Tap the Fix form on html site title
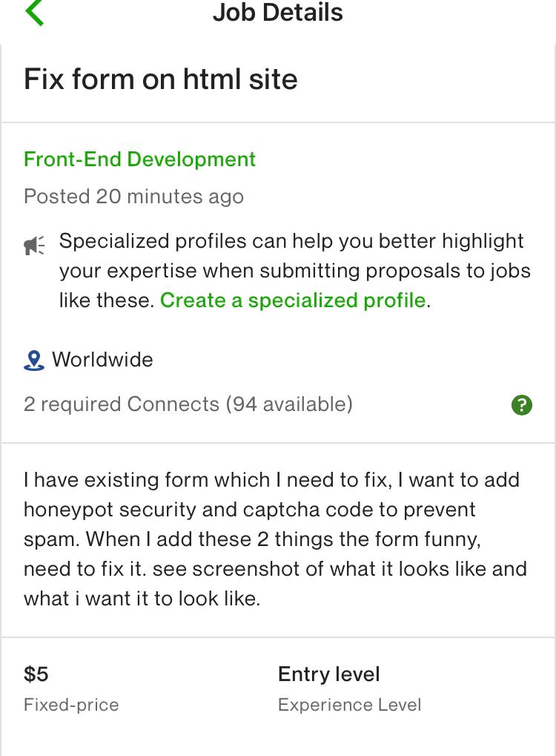Viewport: 556px width, 756px height. (160, 79)
